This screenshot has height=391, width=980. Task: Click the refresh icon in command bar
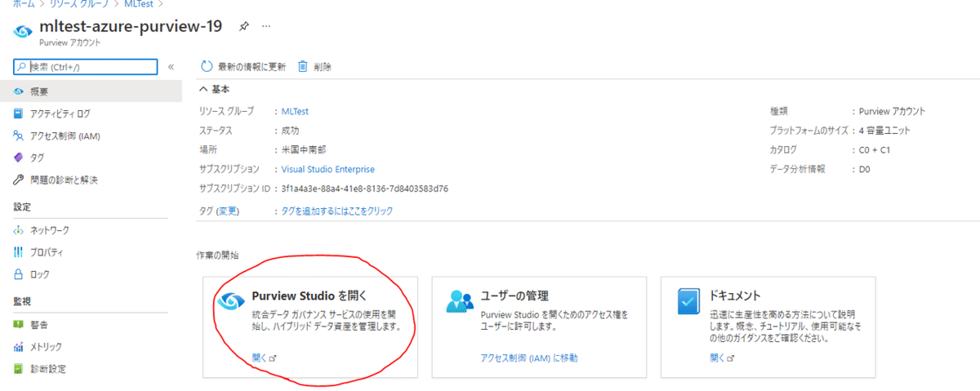(207, 66)
